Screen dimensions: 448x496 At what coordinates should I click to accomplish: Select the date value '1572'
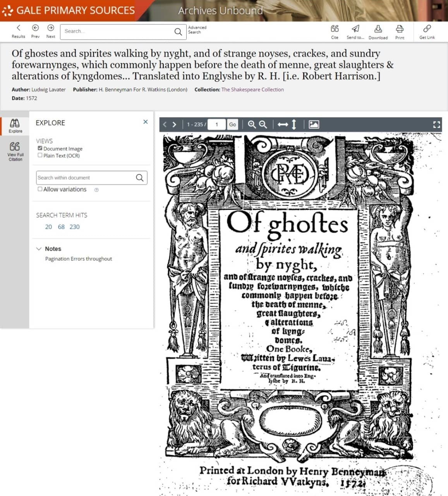tap(31, 98)
